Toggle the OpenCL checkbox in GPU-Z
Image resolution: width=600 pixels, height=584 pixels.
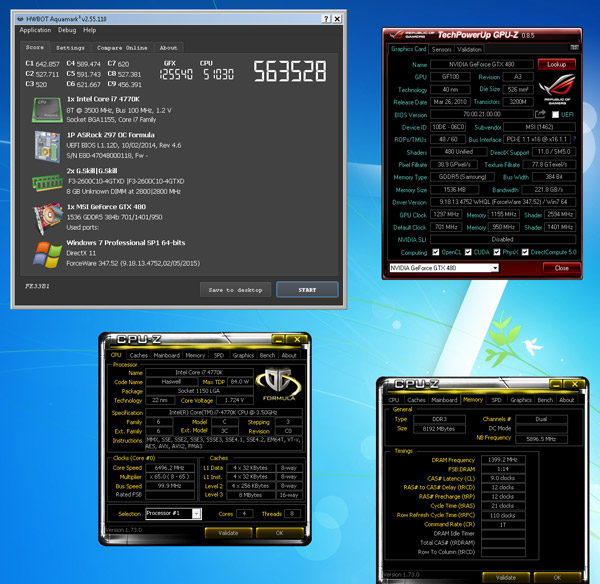[435, 252]
